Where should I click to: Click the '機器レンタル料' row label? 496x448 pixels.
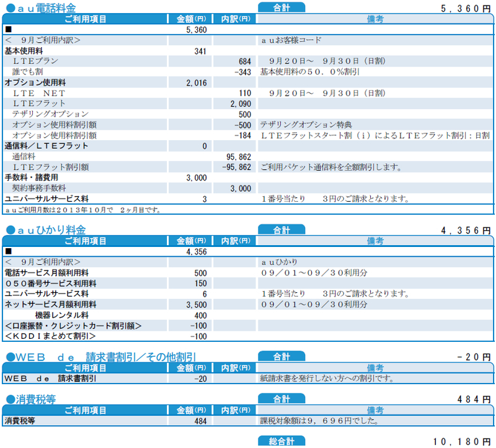click(x=61, y=315)
